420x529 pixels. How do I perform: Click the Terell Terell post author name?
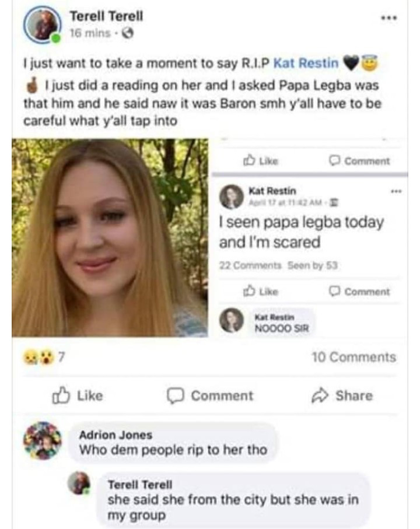106,16
